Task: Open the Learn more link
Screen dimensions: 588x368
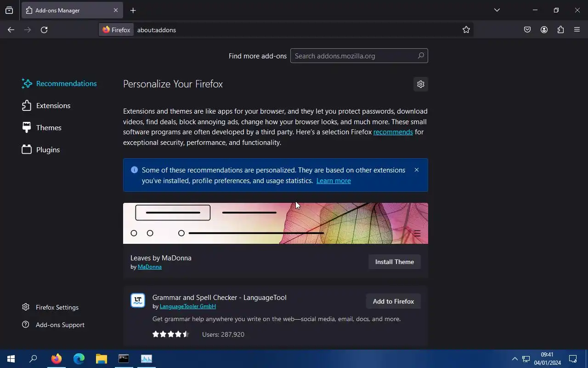Action: click(x=334, y=181)
